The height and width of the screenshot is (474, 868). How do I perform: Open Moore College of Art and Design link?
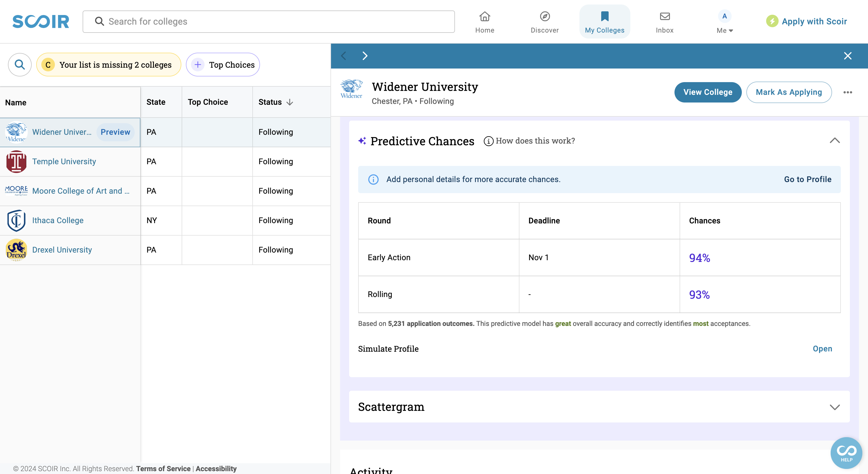click(81, 191)
